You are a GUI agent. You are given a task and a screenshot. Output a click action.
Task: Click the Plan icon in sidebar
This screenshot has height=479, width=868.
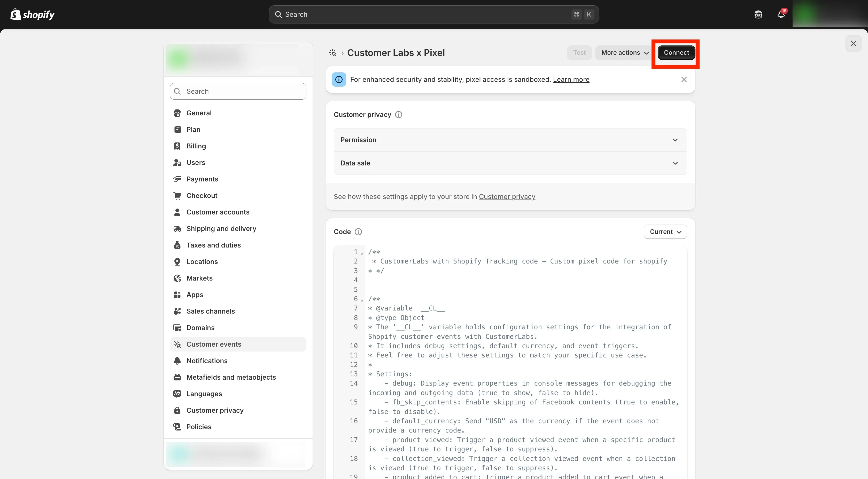(x=177, y=130)
